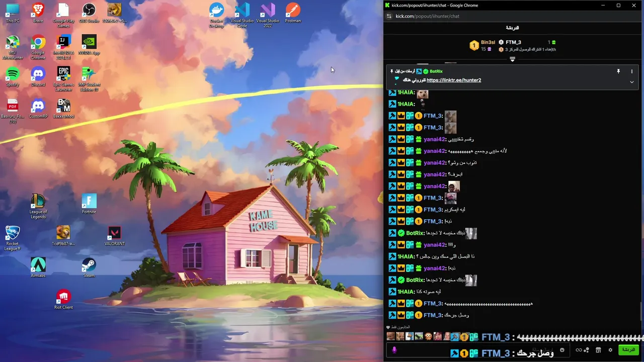Open pinned message three-dot options menu
The width and height of the screenshot is (644, 362).
(632, 71)
